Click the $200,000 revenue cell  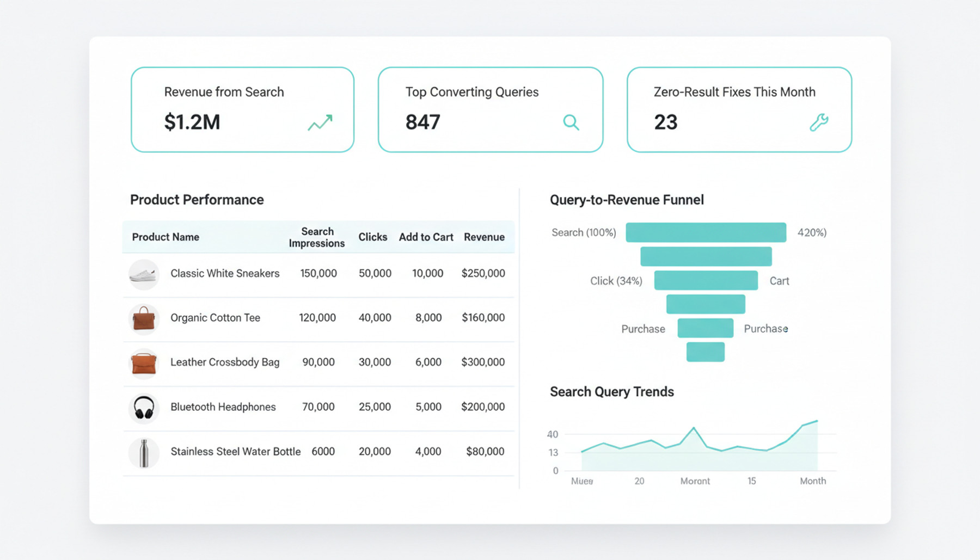[483, 407]
